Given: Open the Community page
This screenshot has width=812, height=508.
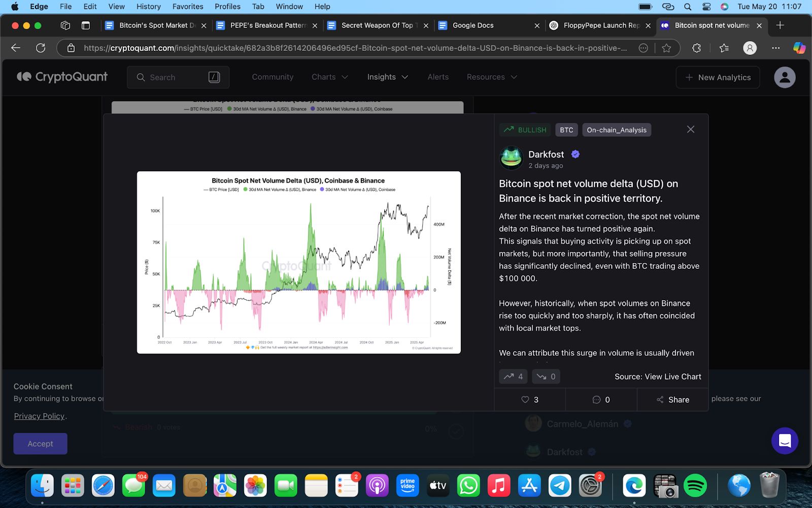Looking at the screenshot, I should [273, 77].
